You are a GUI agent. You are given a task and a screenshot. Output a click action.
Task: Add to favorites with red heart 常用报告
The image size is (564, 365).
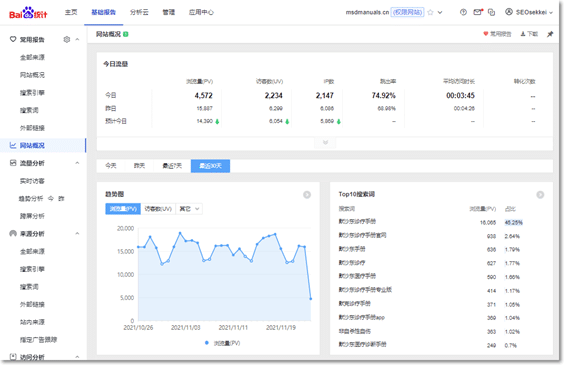[497, 34]
